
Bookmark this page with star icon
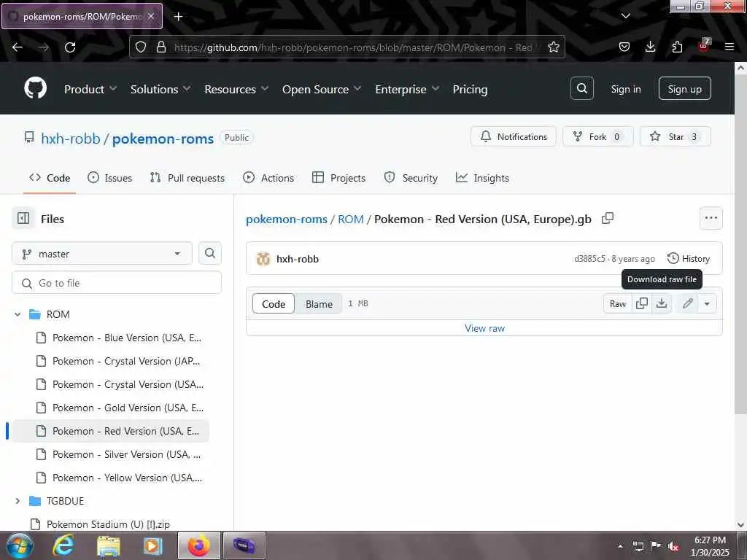tap(553, 47)
